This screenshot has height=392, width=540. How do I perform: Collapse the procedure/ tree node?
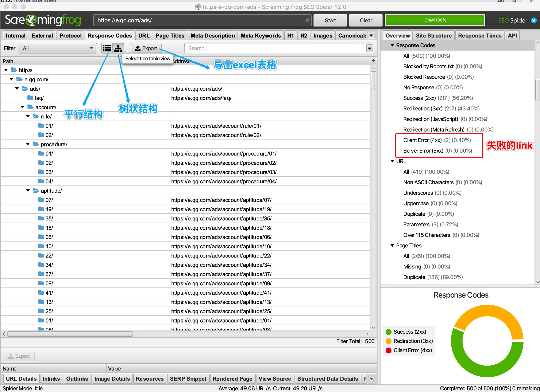click(x=28, y=144)
